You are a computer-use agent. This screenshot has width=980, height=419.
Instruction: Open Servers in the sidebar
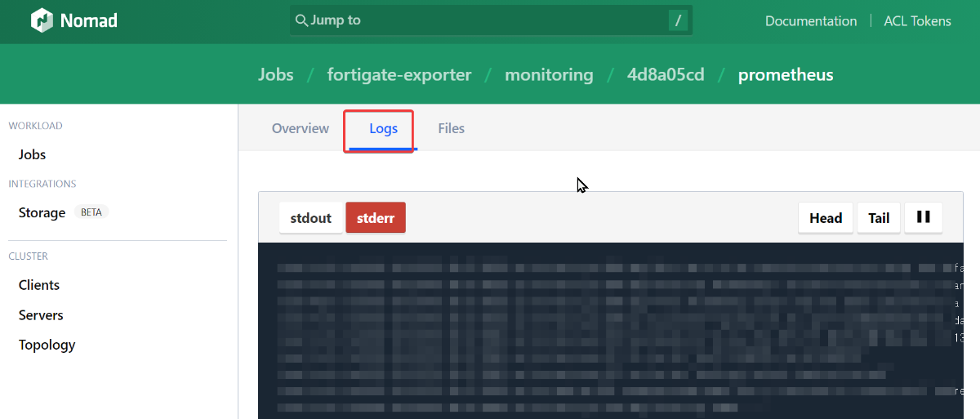pos(41,315)
